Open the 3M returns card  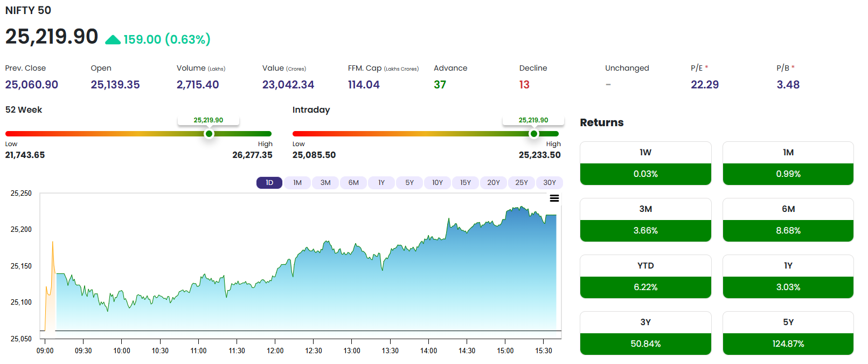645,220
